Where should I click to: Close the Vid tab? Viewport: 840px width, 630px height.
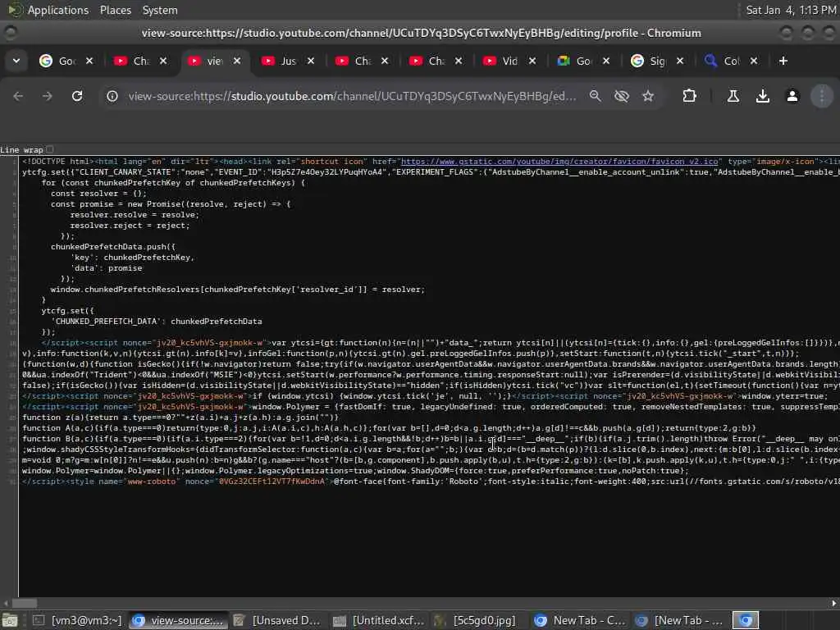point(532,61)
